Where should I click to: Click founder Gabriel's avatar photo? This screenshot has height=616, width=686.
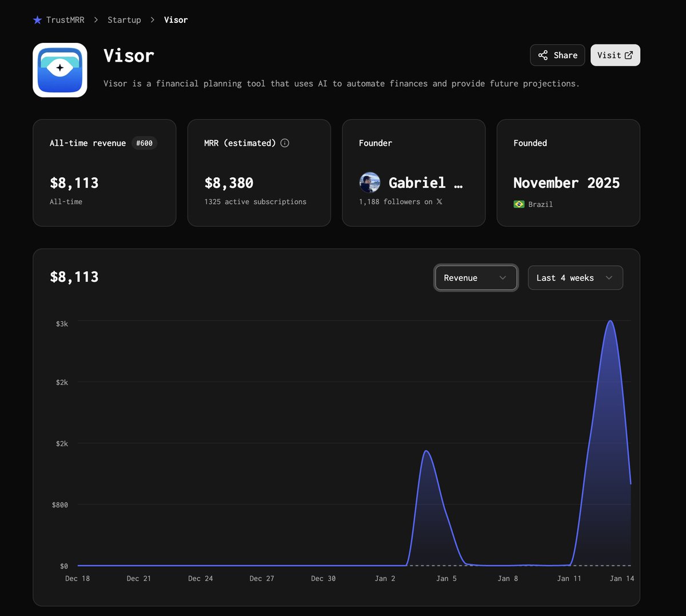pyautogui.click(x=369, y=183)
